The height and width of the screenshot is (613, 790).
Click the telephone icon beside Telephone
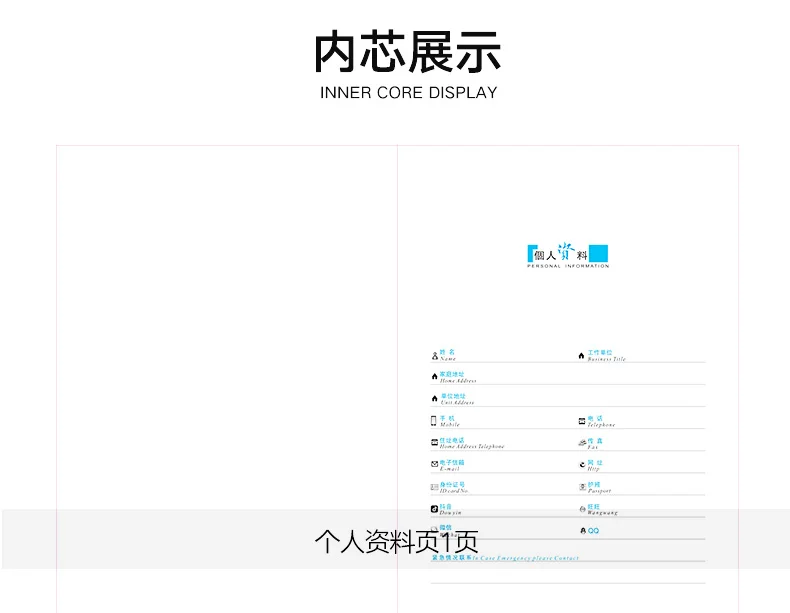pos(581,421)
